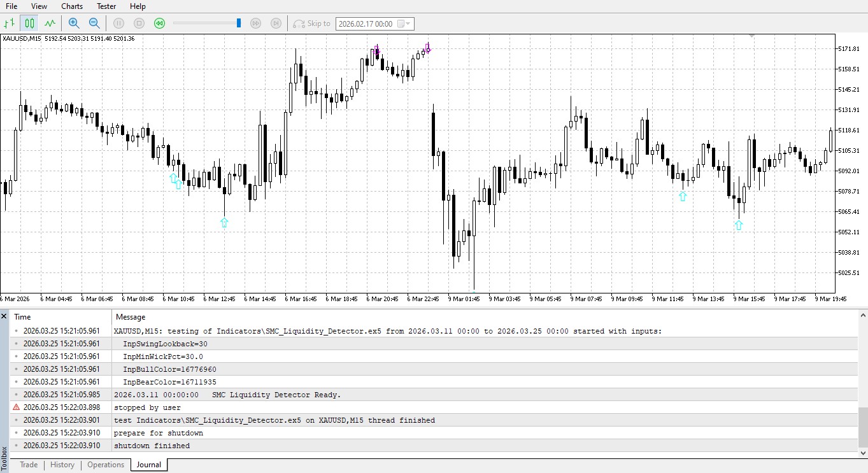
Task: Close the Journal toolbox panel
Action: coord(4,316)
